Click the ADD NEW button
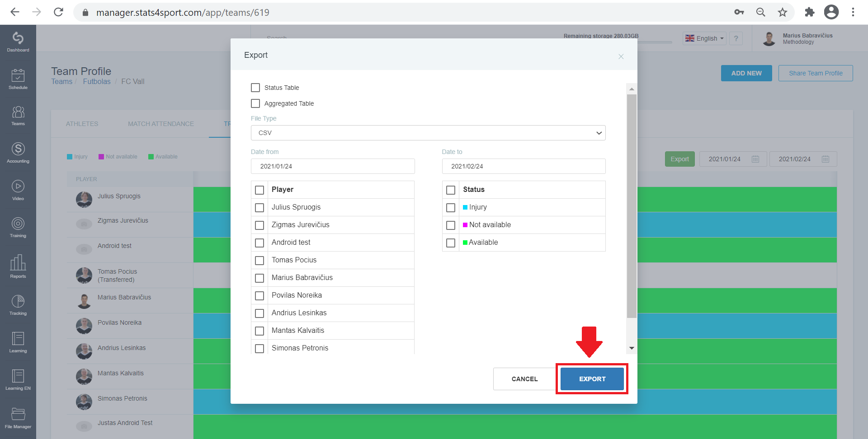Image resolution: width=868 pixels, height=439 pixels. pos(746,73)
